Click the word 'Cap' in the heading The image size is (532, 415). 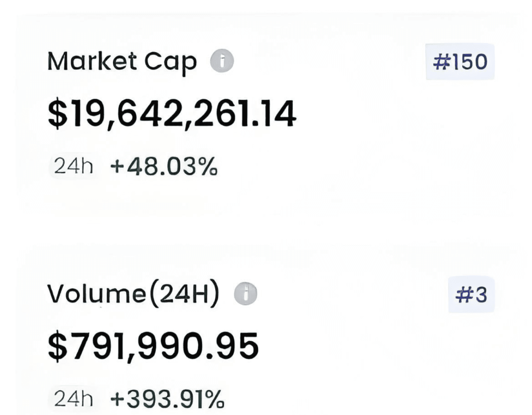(x=170, y=62)
